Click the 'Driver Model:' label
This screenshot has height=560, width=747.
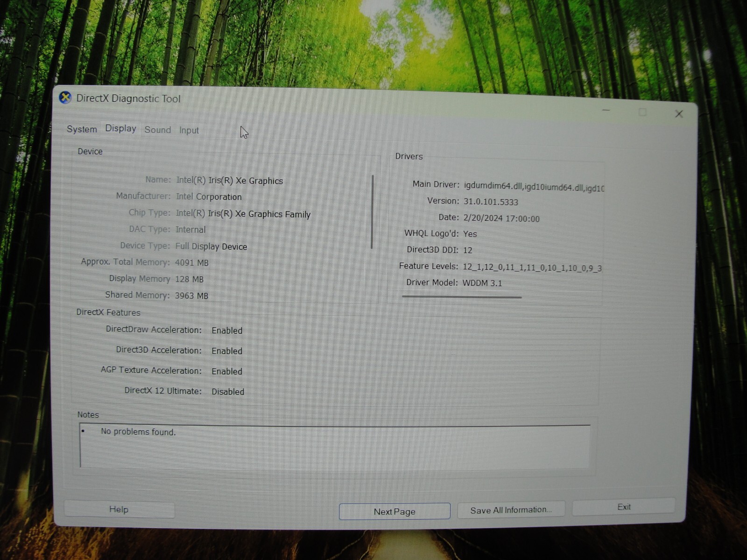[x=432, y=282]
